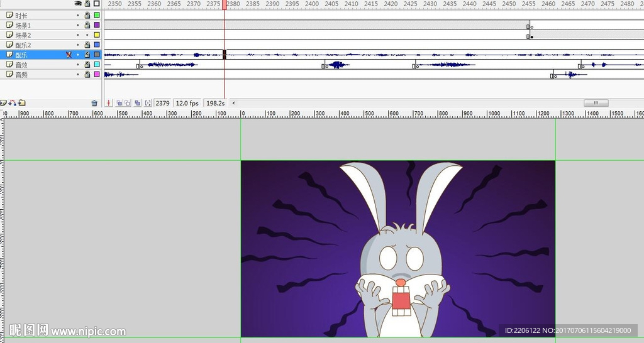Lock the 场景2 layer

[87, 35]
